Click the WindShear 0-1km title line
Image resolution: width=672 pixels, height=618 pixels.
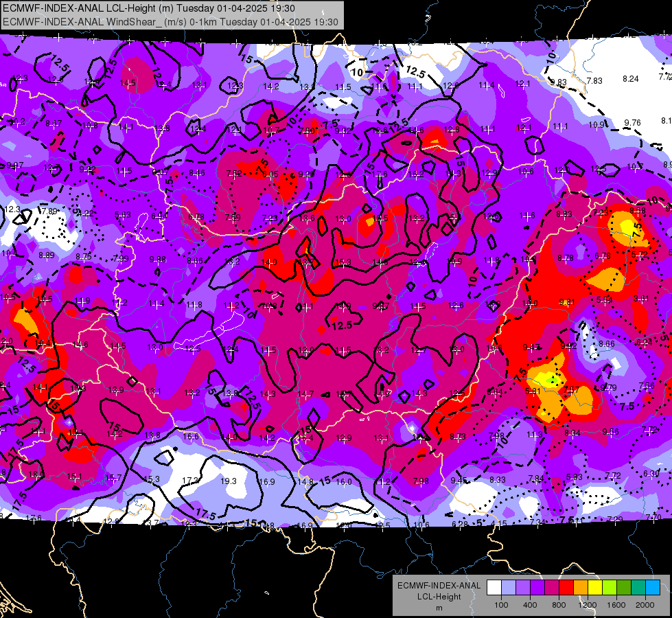tap(170, 22)
